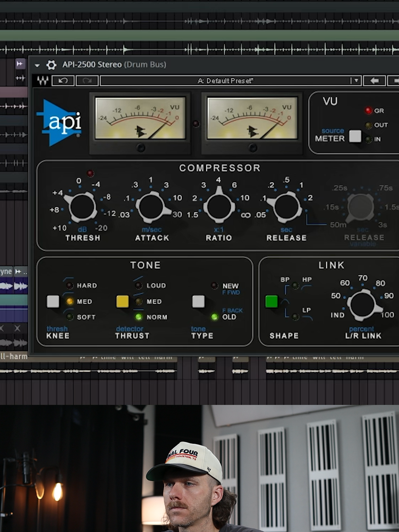Image resolution: width=399 pixels, height=532 pixels.
Task: Select LP shape LED
Action: pos(295,317)
